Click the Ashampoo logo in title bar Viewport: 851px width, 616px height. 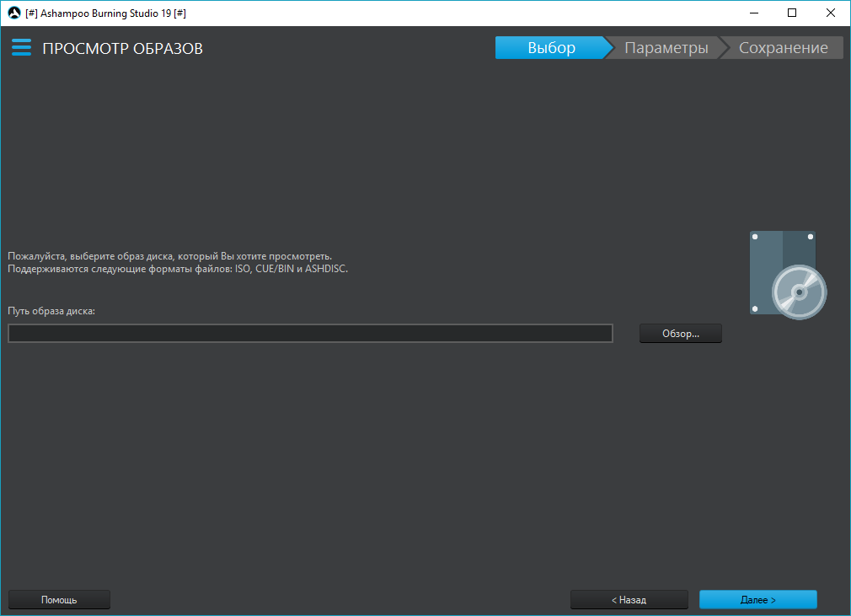pyautogui.click(x=13, y=13)
